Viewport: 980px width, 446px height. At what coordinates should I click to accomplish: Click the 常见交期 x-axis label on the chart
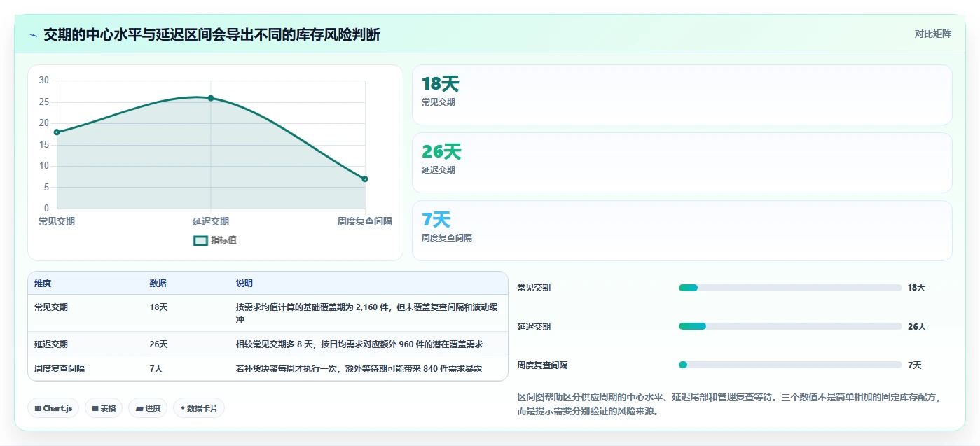[x=57, y=221]
